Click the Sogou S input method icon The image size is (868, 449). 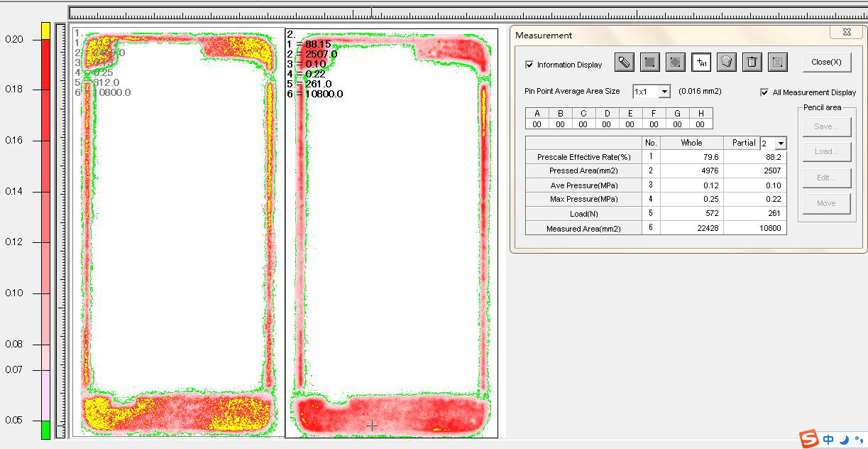(x=809, y=439)
